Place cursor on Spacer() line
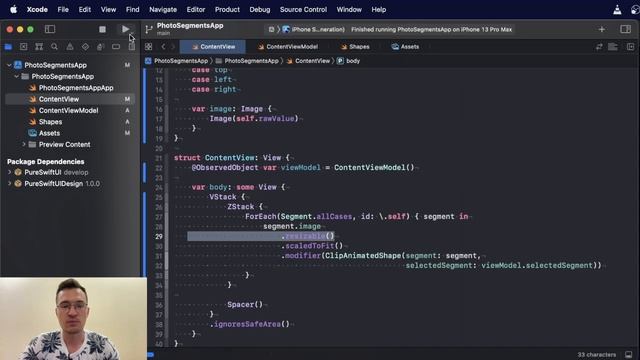The height and width of the screenshot is (360, 640). click(245, 304)
